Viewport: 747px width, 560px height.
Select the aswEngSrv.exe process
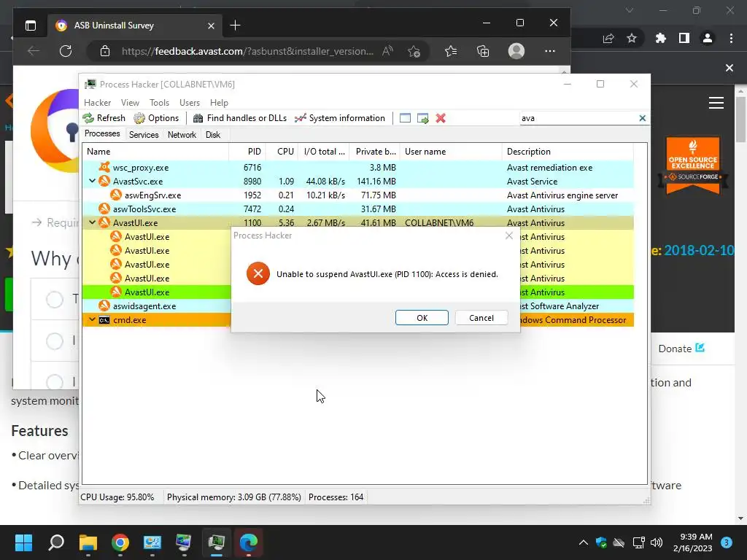(x=357, y=195)
